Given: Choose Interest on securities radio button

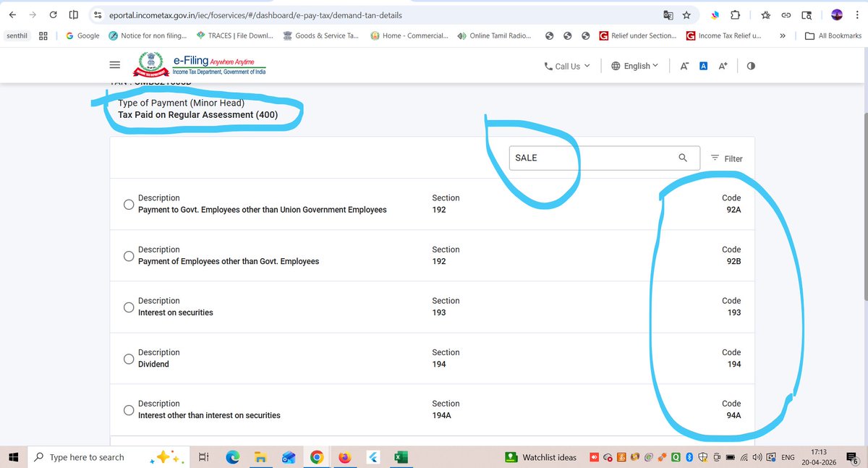Looking at the screenshot, I should point(128,307).
